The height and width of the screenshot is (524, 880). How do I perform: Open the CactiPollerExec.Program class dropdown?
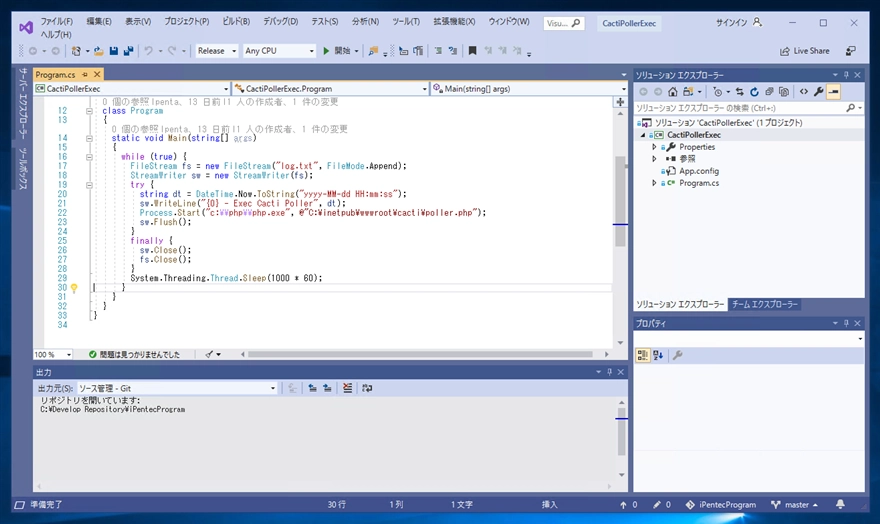point(331,89)
